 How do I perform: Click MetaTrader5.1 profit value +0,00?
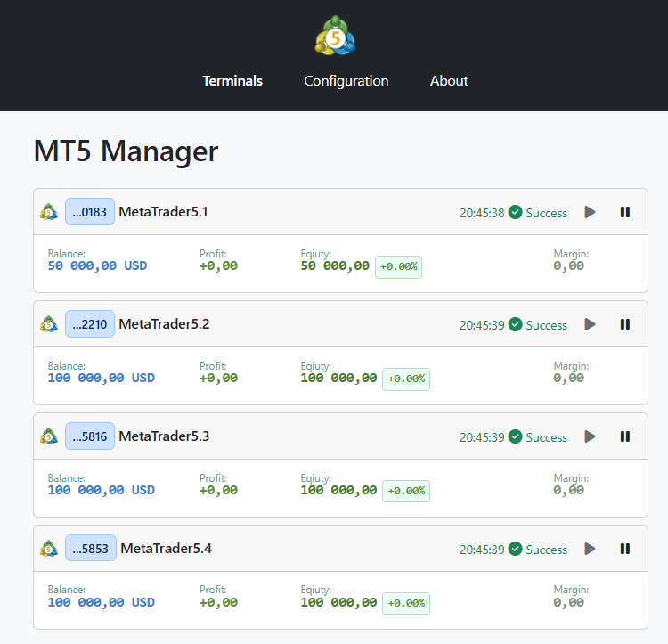(x=218, y=266)
